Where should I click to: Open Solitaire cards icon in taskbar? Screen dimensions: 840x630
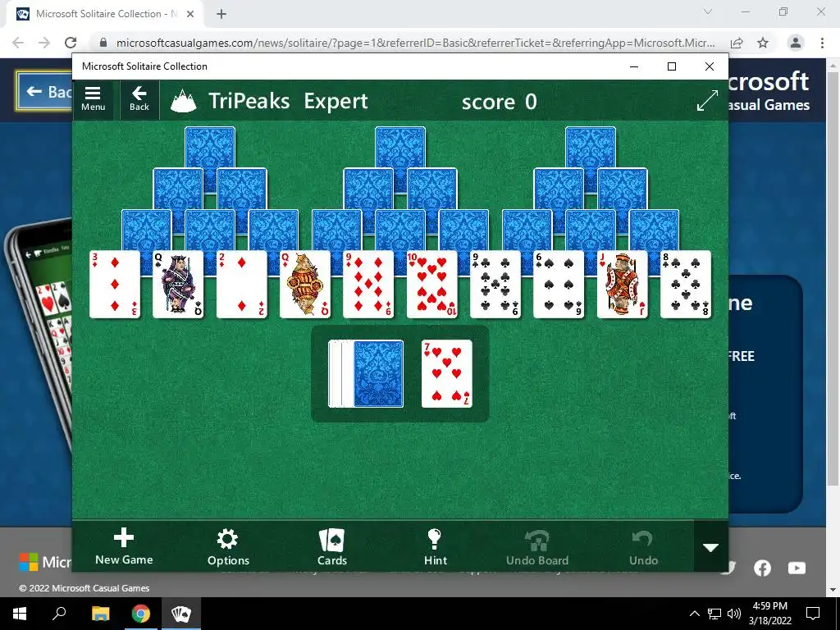tap(181, 614)
